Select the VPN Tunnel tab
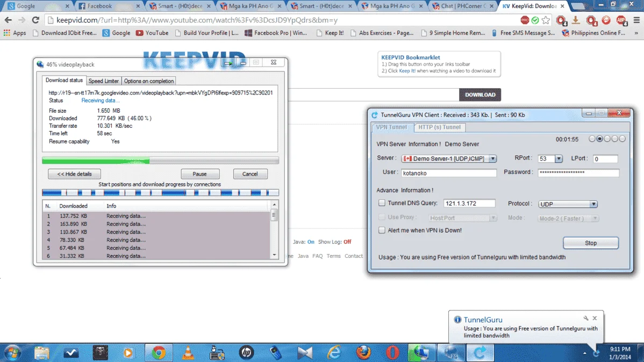 pos(392,127)
